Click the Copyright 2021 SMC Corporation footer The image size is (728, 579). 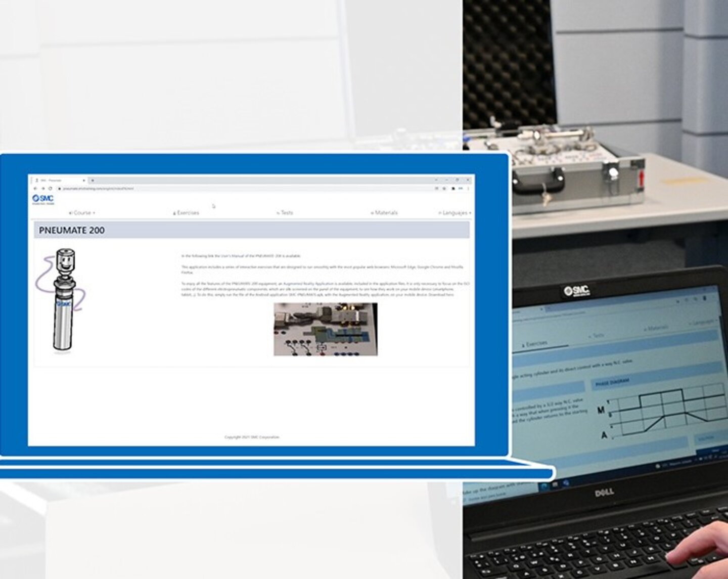pyautogui.click(x=252, y=437)
